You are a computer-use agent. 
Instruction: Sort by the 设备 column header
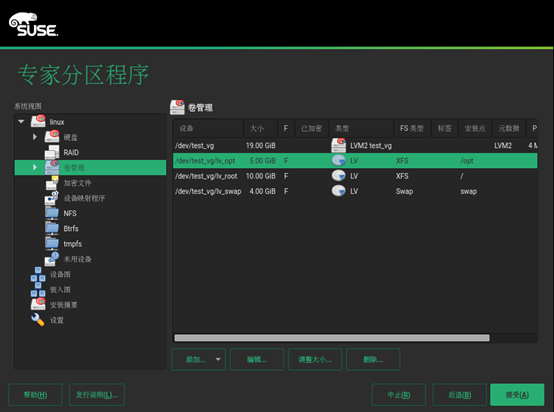coord(208,128)
